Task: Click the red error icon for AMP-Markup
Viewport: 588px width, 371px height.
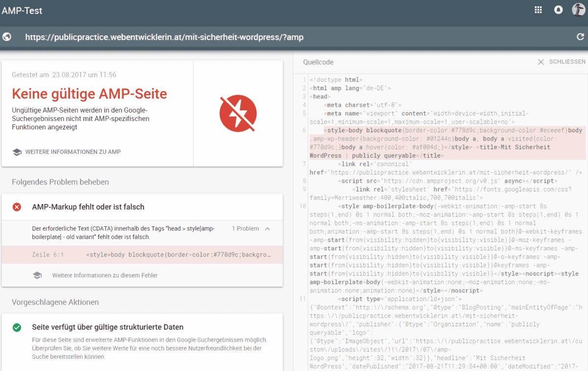Action: (x=17, y=207)
